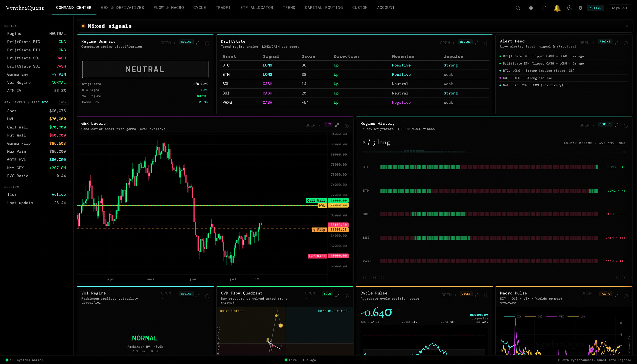Screen dimensions: 637x364
Task: Click the CYCLE tag on Cycle Pulse
Action: pos(466,294)
